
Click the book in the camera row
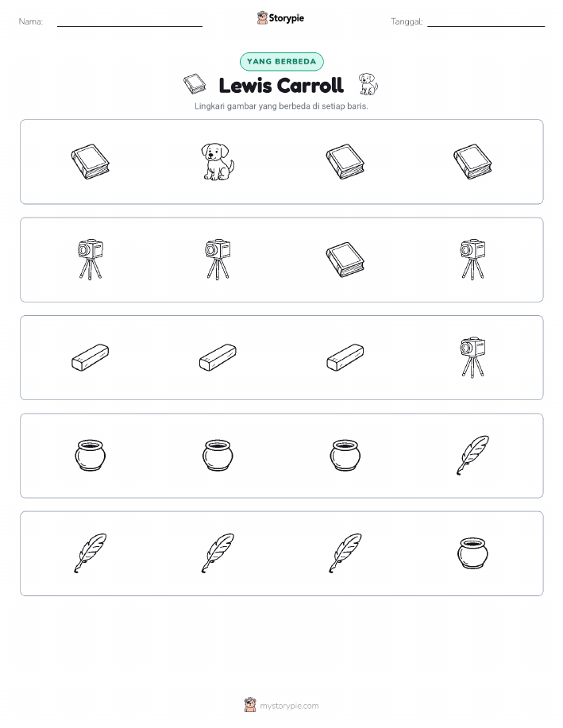tap(345, 260)
